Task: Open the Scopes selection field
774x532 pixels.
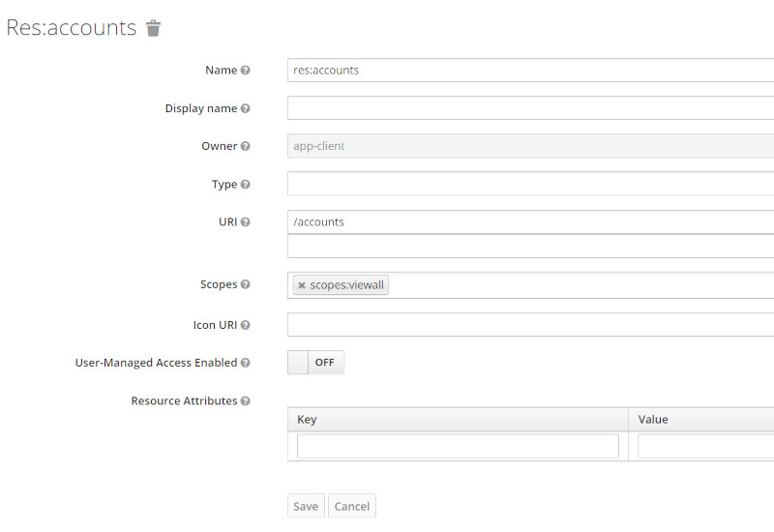Action: pos(580,285)
